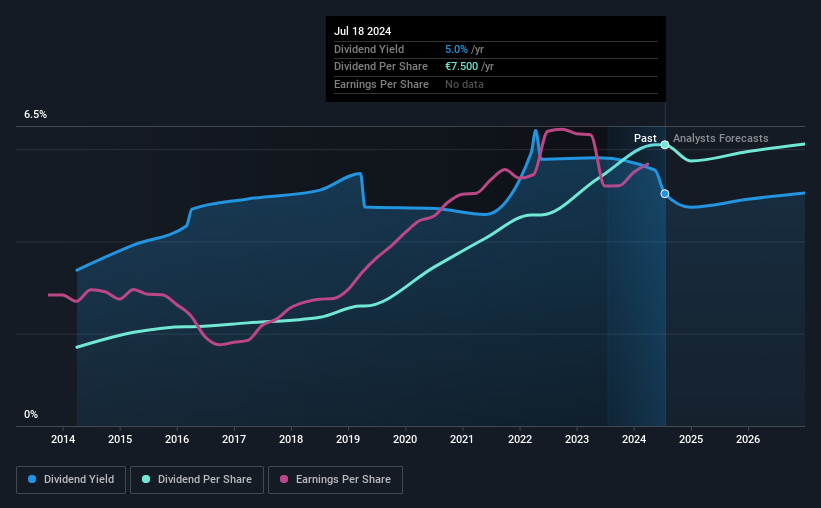Toggle the Dividend Per Share legend button
This screenshot has height=508, width=821.
[x=197, y=480]
